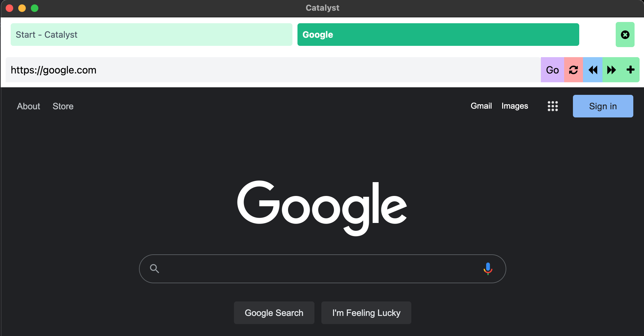Reload the page with the refresh icon
The image size is (644, 336).
pos(573,70)
